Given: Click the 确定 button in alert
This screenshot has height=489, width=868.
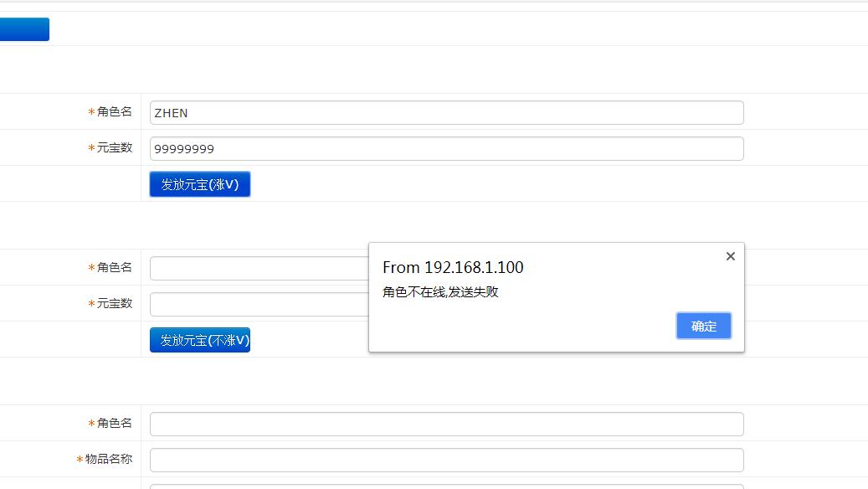Looking at the screenshot, I should tap(703, 326).
